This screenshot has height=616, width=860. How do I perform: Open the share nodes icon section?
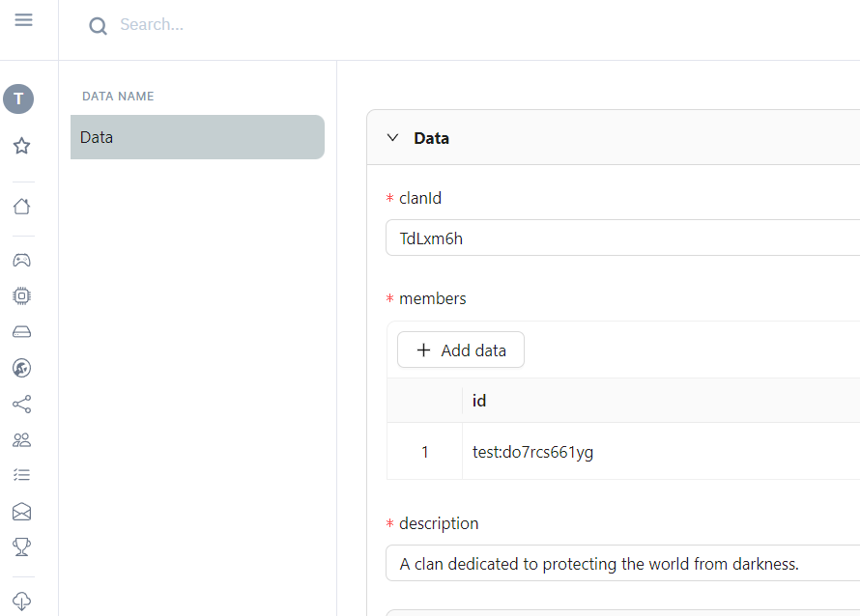(x=22, y=405)
